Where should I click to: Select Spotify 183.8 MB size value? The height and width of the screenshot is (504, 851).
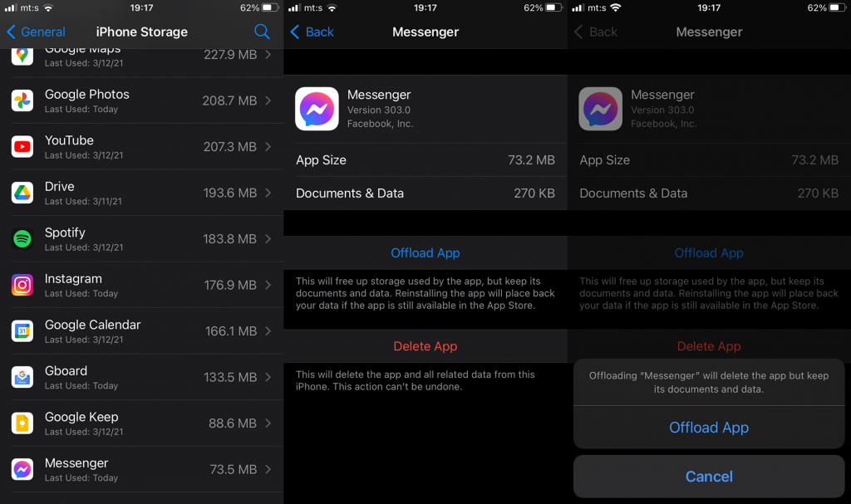229,239
